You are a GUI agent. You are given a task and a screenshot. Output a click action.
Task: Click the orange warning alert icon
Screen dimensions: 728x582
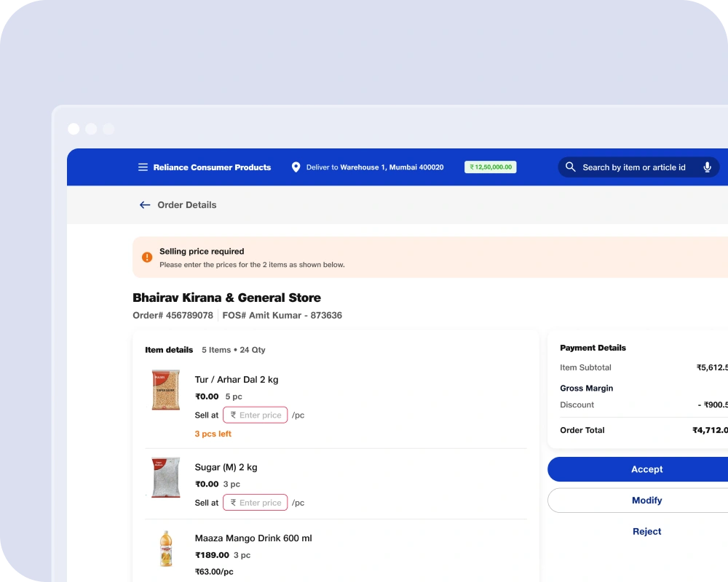[x=147, y=258]
